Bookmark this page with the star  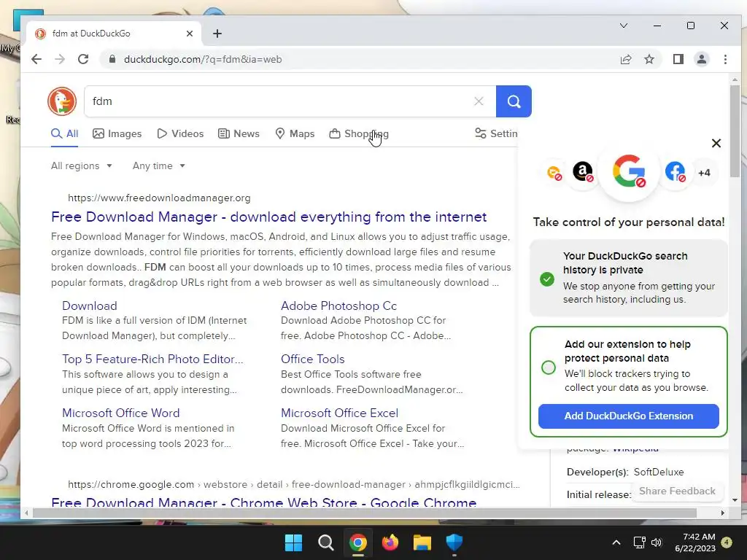pos(649,59)
